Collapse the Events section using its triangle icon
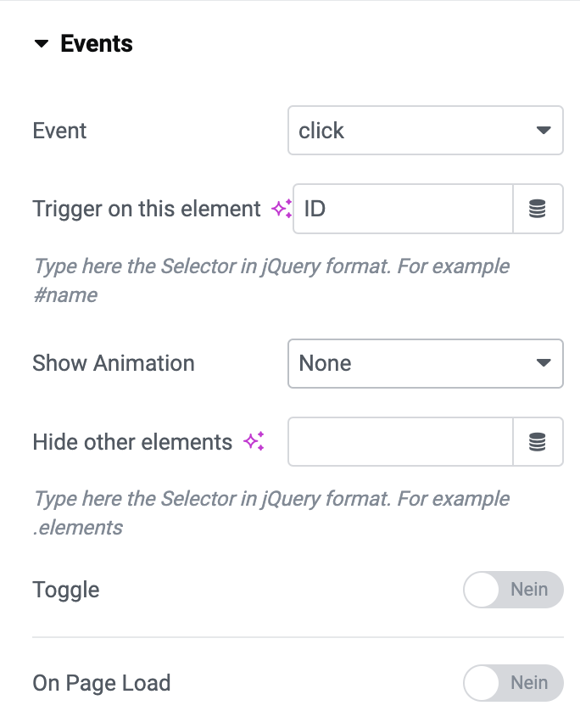This screenshot has height=728, width=580. tap(42, 43)
